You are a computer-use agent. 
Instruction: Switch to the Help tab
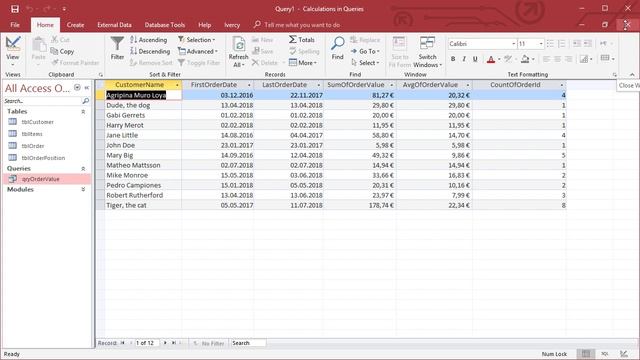click(x=204, y=25)
